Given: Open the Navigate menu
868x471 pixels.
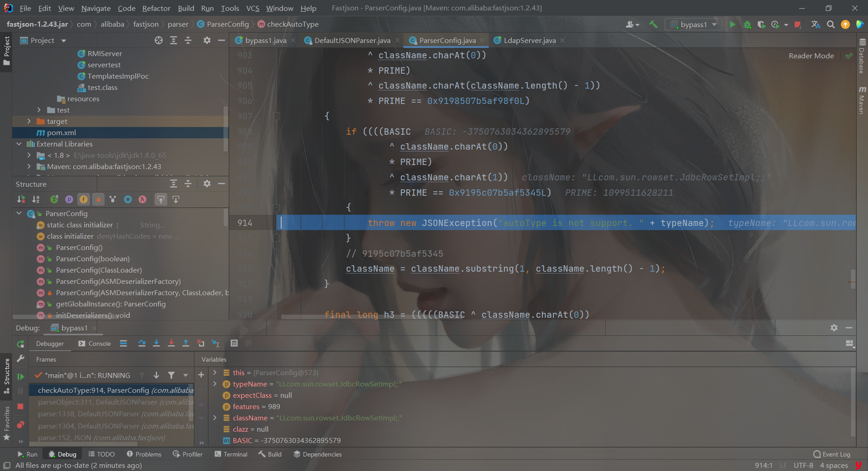Looking at the screenshot, I should [x=96, y=8].
